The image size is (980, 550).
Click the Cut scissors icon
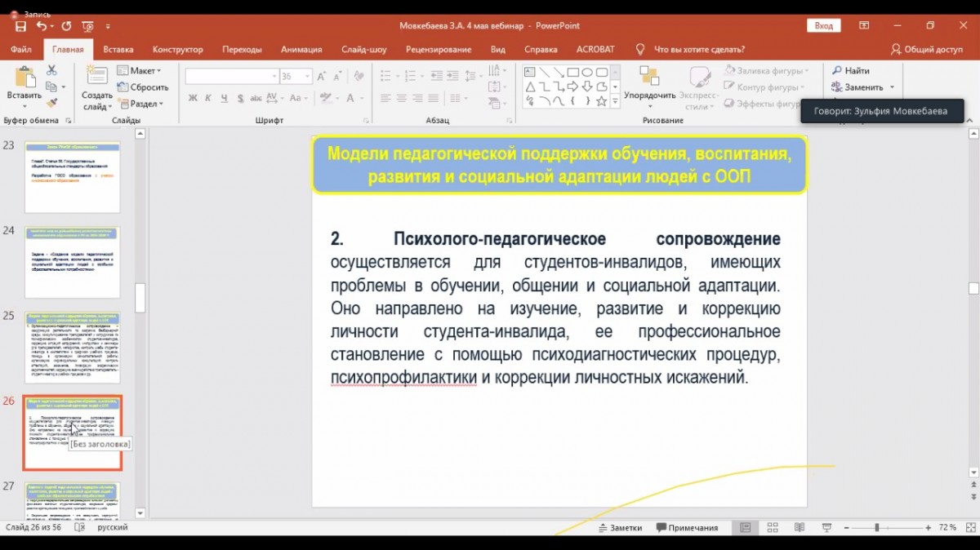51,71
